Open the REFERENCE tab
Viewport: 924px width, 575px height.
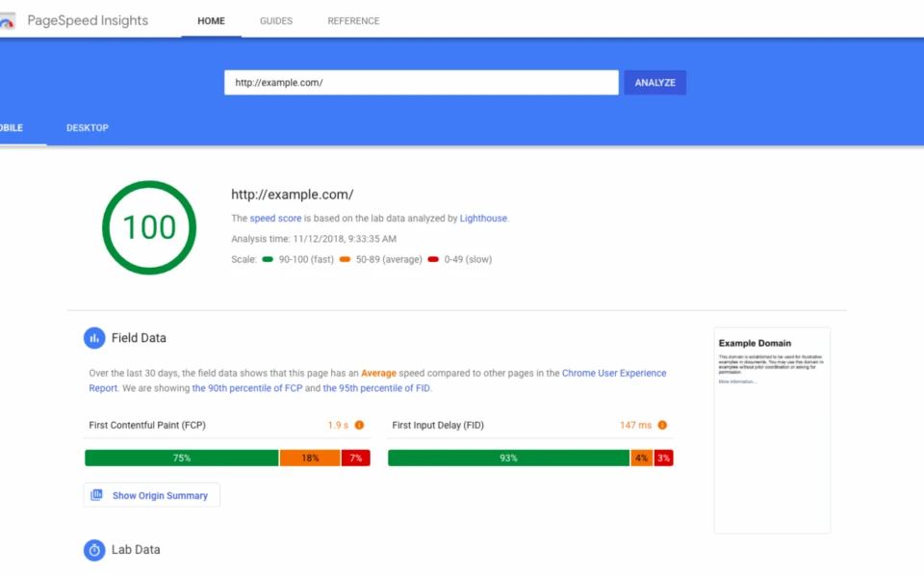(x=353, y=20)
